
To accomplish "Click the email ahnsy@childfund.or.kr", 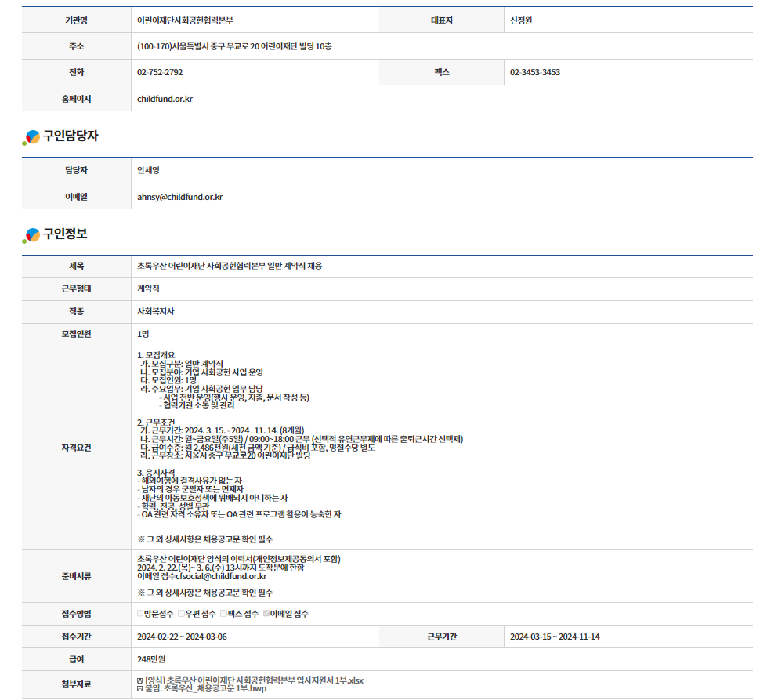I will (180, 197).
